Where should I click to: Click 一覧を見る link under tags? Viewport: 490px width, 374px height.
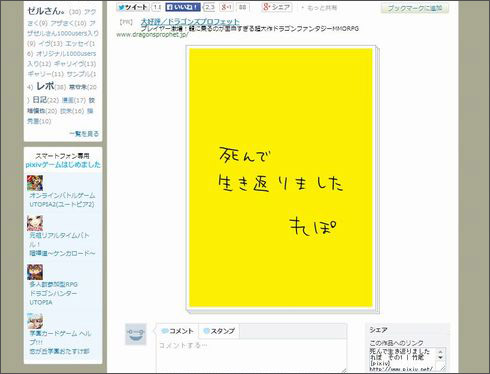(x=84, y=134)
